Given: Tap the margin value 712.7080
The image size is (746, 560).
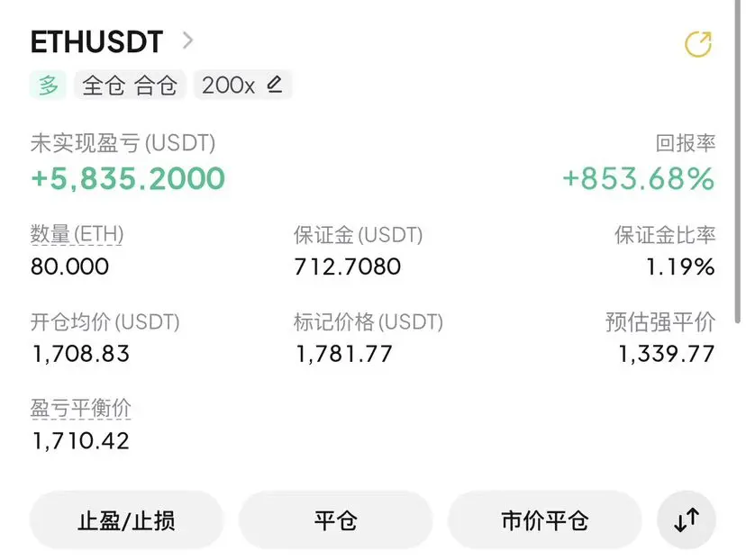Looking at the screenshot, I should click(x=347, y=266).
